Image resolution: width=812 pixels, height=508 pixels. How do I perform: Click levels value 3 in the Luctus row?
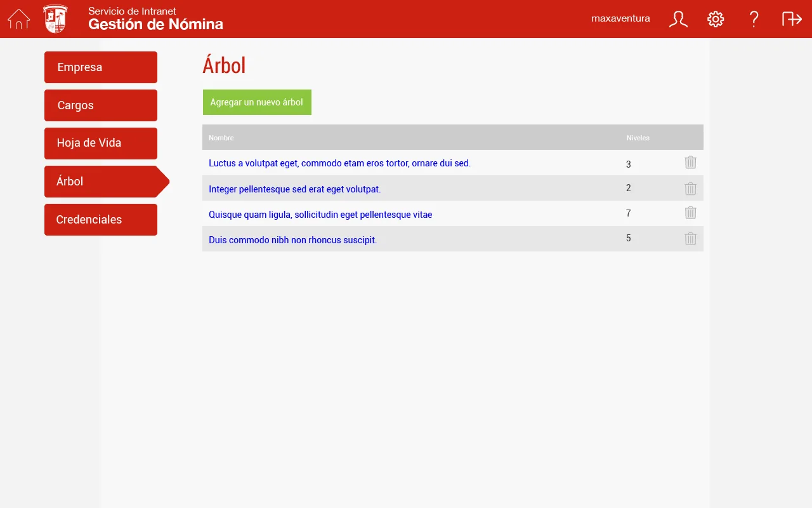pos(629,164)
